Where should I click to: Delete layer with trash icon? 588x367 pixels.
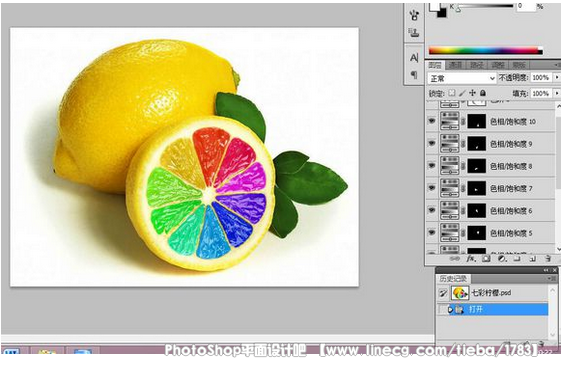[x=548, y=259]
